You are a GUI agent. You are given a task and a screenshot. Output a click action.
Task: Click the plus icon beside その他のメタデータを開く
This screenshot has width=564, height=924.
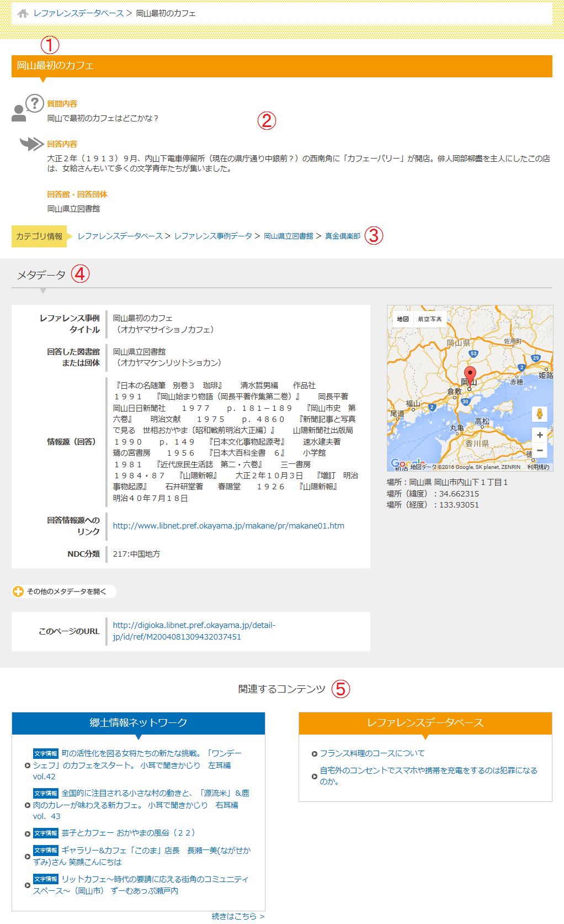pyautogui.click(x=18, y=592)
